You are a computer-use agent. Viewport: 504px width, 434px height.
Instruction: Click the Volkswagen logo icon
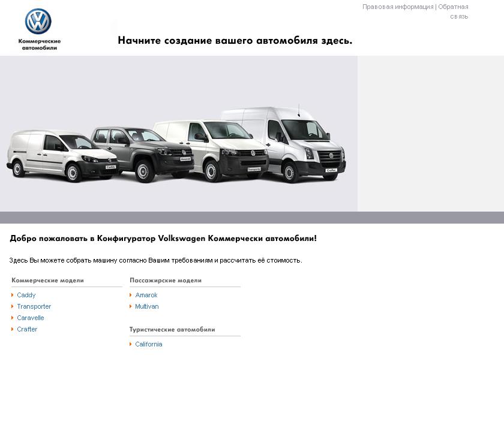(38, 21)
